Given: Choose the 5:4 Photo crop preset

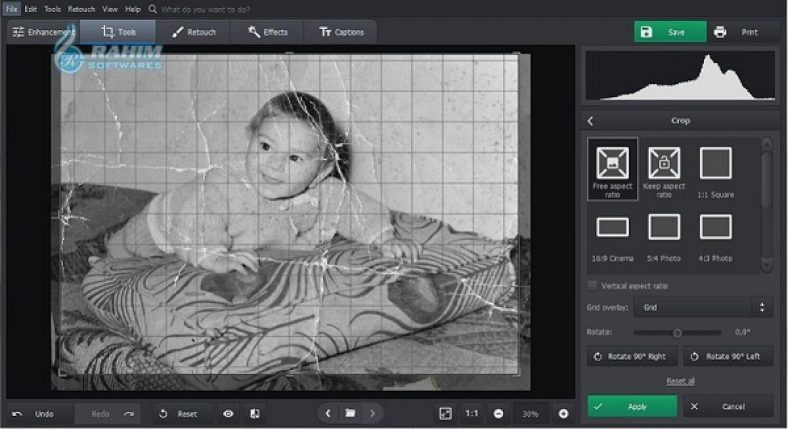Looking at the screenshot, I should [x=664, y=227].
